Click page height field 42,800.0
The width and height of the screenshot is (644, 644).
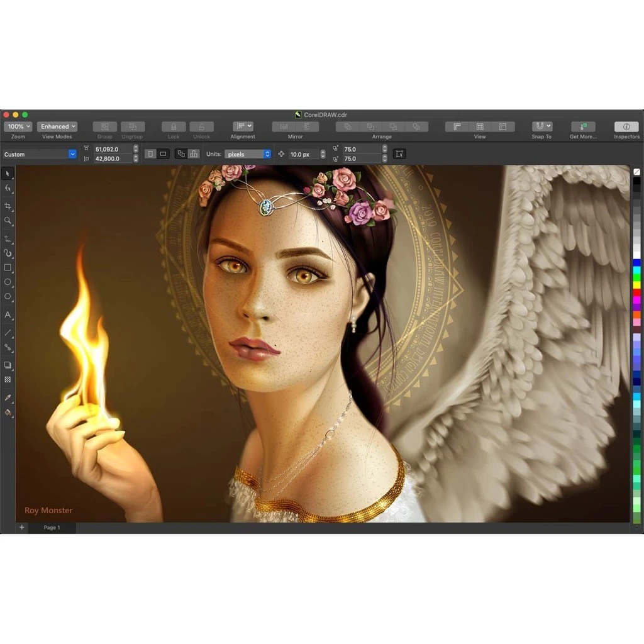pyautogui.click(x=113, y=158)
